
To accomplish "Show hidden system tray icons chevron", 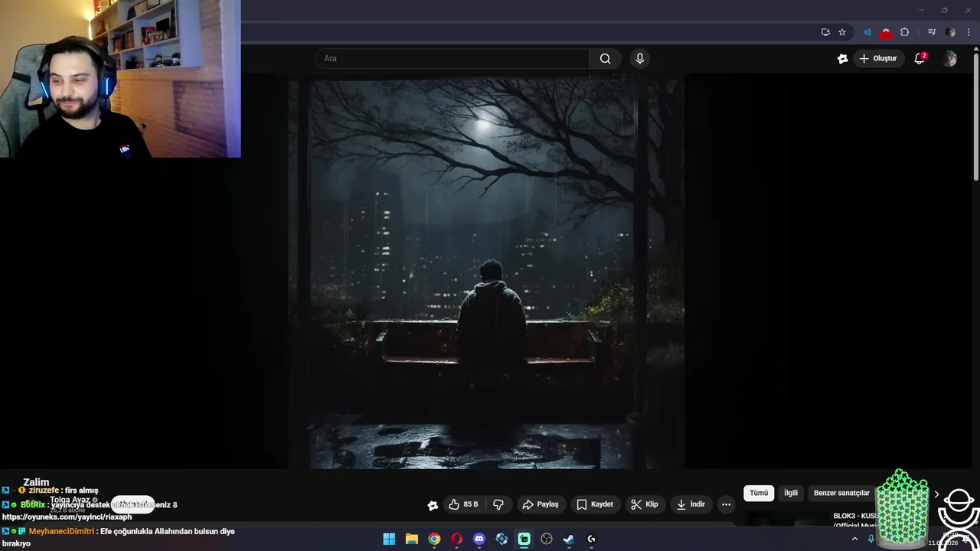I will [x=854, y=539].
